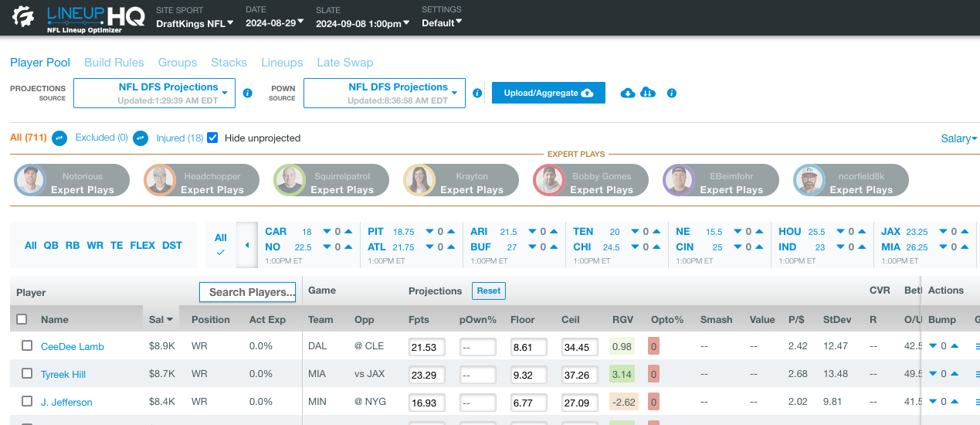The image size is (980, 425).
Task: Decrease BUF team bump down arrow
Action: [532, 247]
